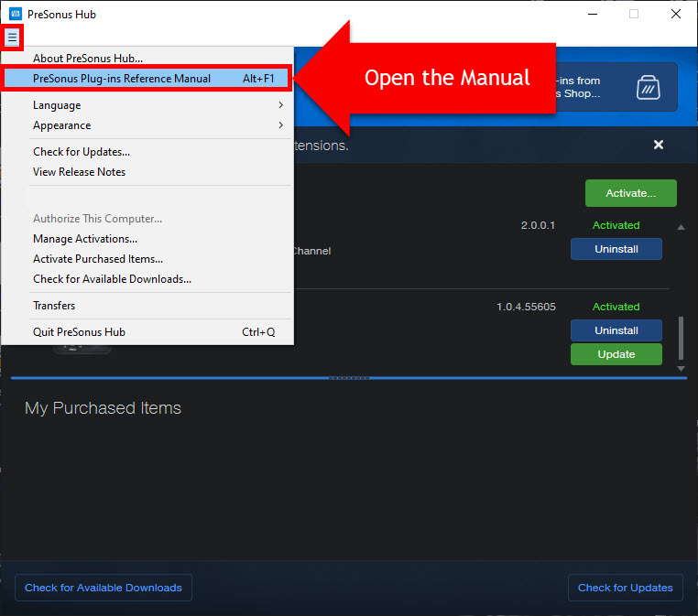Click the blue panel splitter handle
Viewport: 698px width, 616px height.
(348, 377)
